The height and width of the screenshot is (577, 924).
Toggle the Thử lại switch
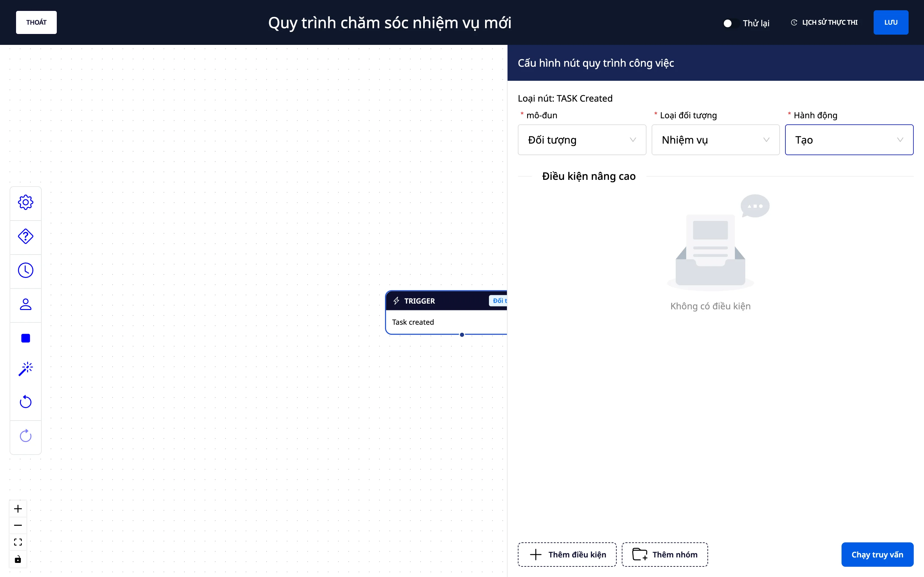tap(731, 23)
